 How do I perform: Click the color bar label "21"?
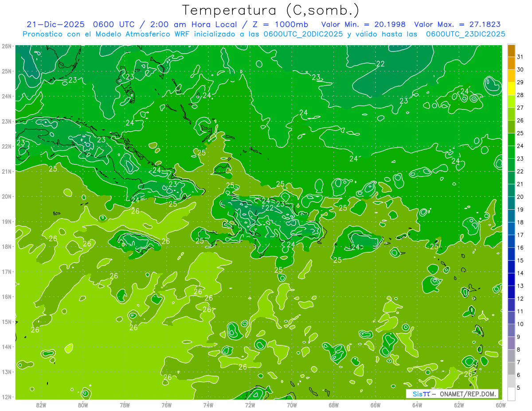[520, 184]
